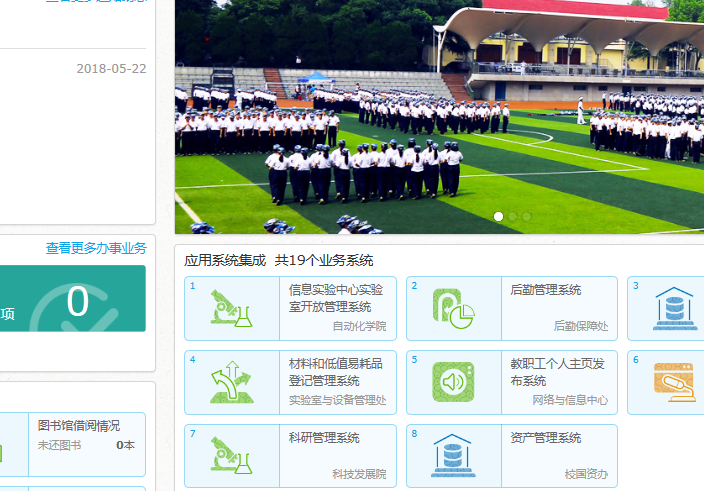This screenshot has height=491, width=704.
Task: Click the orange icon in tile 6
Action: click(x=675, y=382)
